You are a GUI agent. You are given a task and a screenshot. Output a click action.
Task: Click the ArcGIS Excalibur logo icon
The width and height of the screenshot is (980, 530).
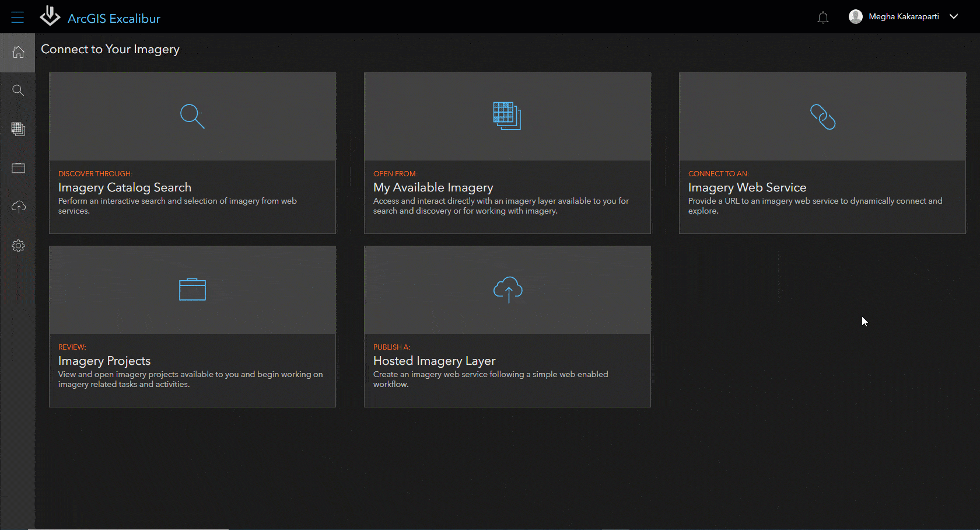click(50, 16)
